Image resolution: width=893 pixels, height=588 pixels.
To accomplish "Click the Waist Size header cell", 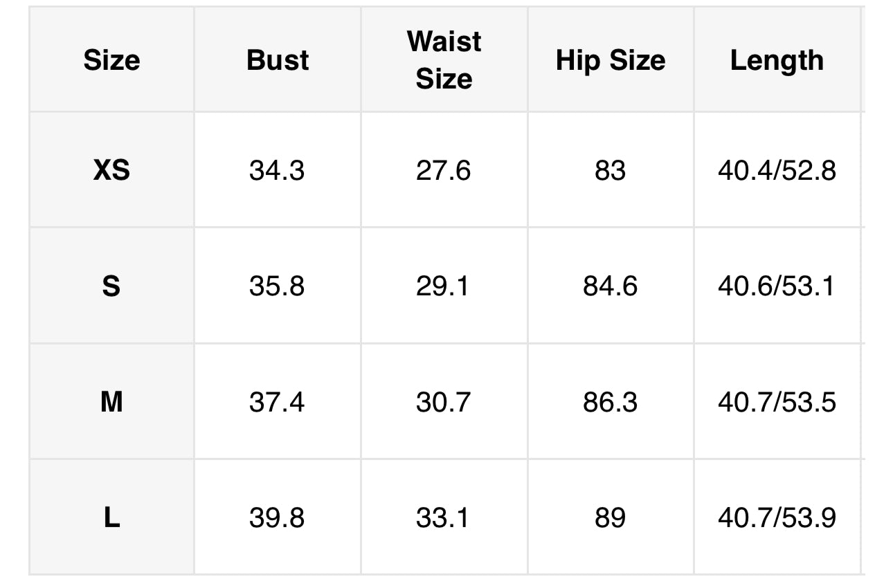I will coord(444,60).
